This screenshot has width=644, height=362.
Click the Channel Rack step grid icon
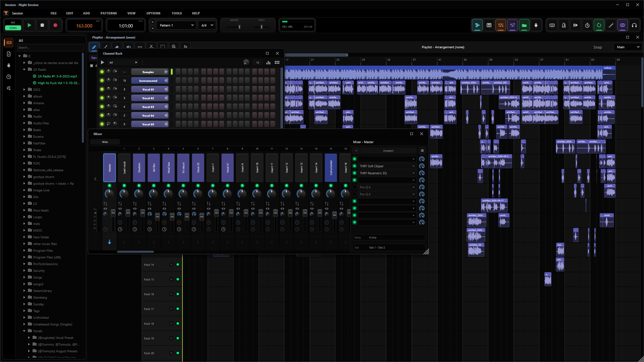pos(277,62)
